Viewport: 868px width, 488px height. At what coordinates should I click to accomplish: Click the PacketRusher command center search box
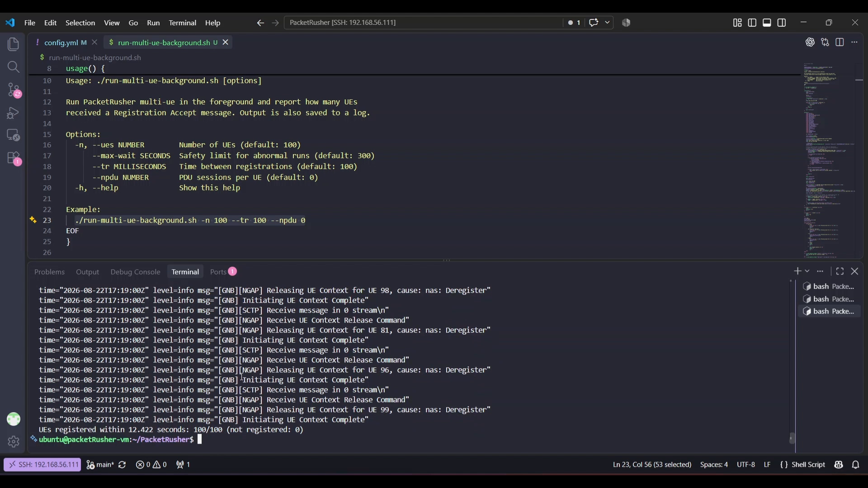click(423, 23)
